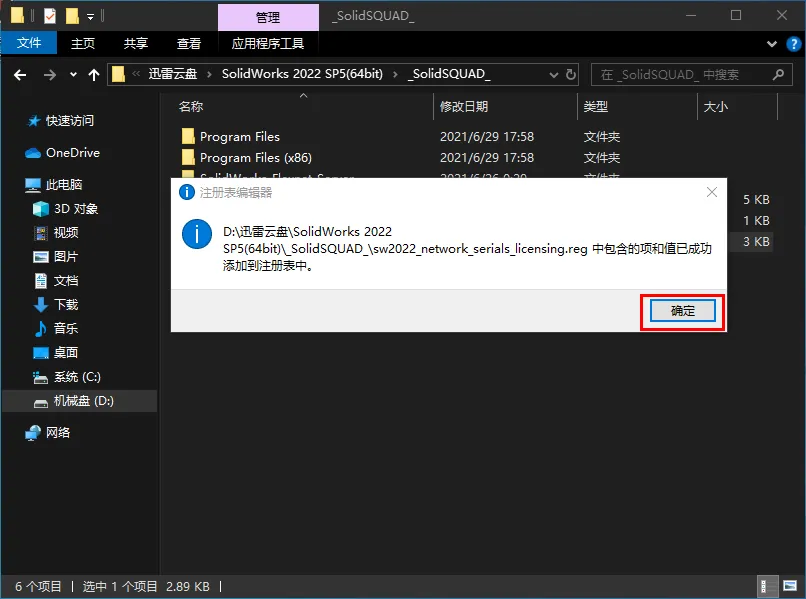Image resolution: width=806 pixels, height=599 pixels.
Task: Click the magnifier search icon
Action: tap(778, 75)
